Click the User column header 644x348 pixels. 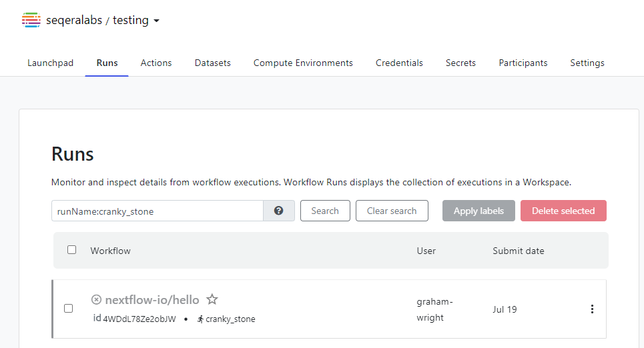[x=426, y=251]
